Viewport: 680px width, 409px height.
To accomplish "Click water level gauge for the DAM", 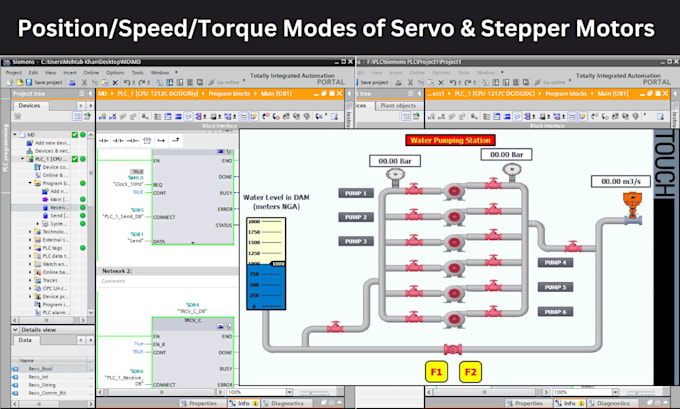I will pyautogui.click(x=266, y=263).
